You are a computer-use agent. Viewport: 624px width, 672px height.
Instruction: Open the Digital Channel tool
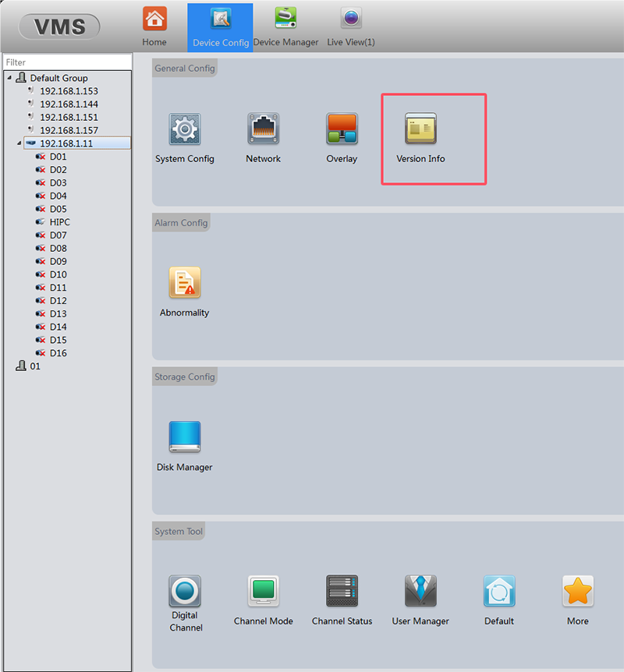pyautogui.click(x=185, y=592)
